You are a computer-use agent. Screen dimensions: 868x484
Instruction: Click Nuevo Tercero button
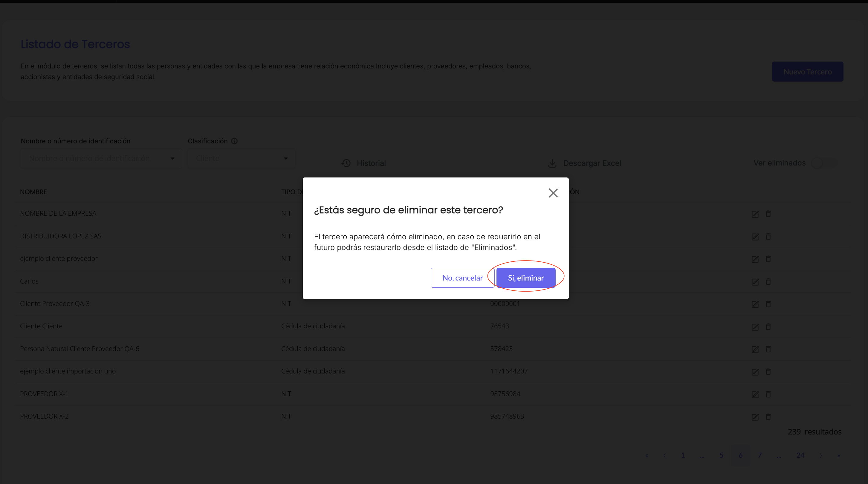pyautogui.click(x=807, y=71)
